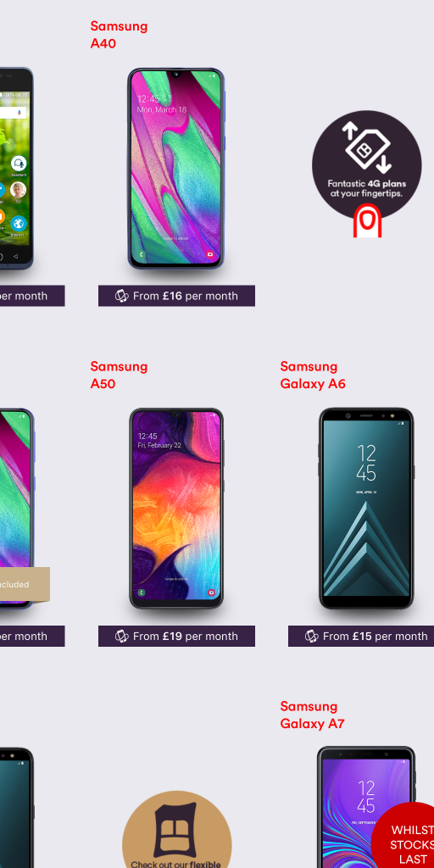Select From £16 per month price button
This screenshot has width=434, height=868.
click(176, 296)
